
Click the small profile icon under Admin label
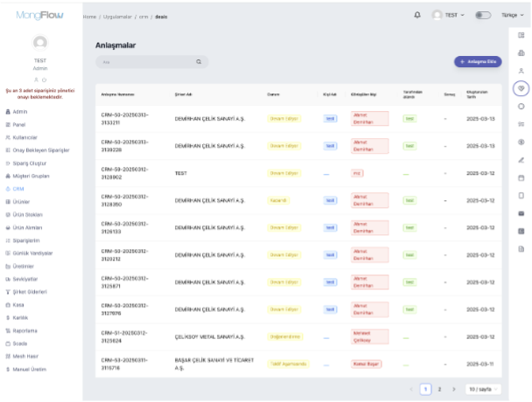(36, 80)
